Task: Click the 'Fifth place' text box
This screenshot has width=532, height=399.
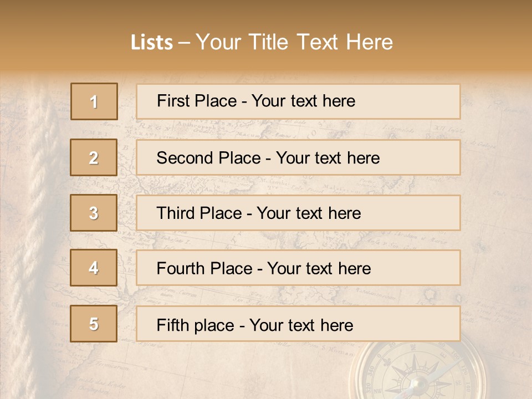Action: coord(298,324)
